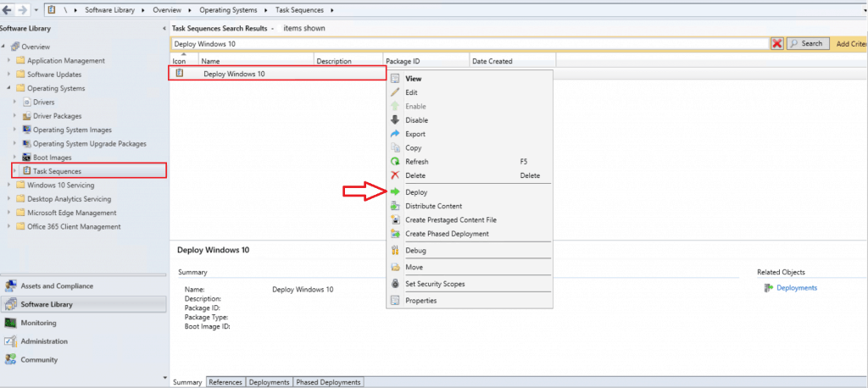The width and height of the screenshot is (868, 388).
Task: Click the Debug tools icon
Action: [395, 250]
